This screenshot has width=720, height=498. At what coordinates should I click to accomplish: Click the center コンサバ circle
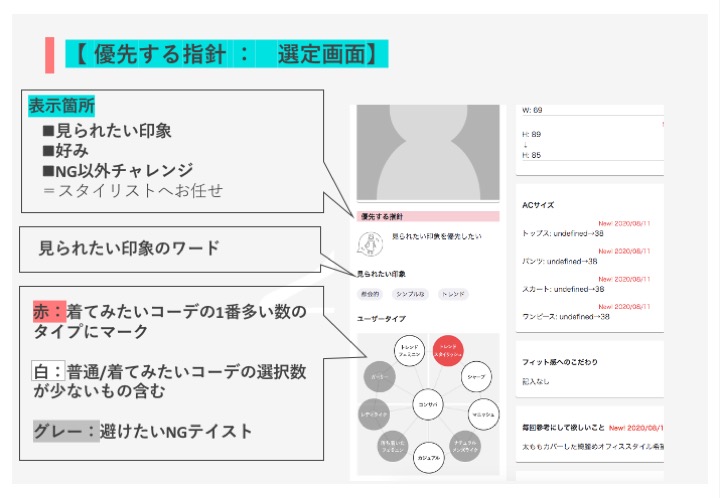[430, 405]
